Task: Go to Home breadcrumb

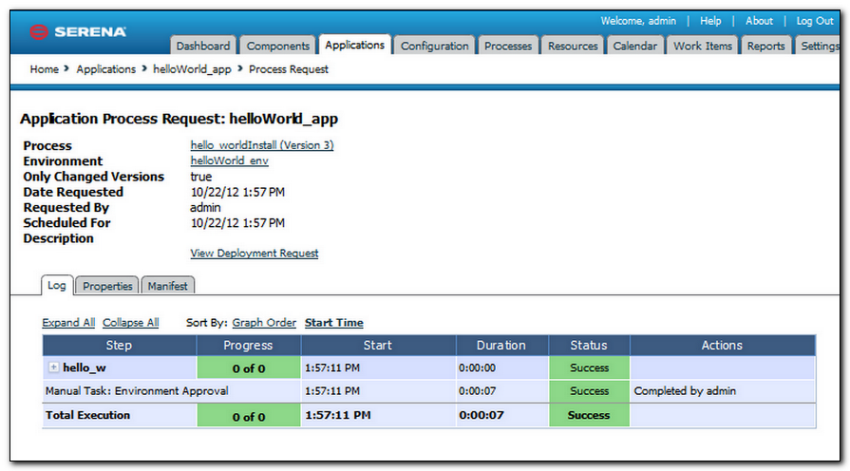Action: pyautogui.click(x=44, y=69)
